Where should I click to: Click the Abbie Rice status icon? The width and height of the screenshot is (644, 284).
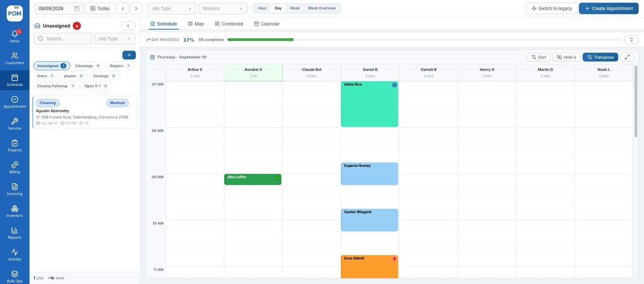394,85
